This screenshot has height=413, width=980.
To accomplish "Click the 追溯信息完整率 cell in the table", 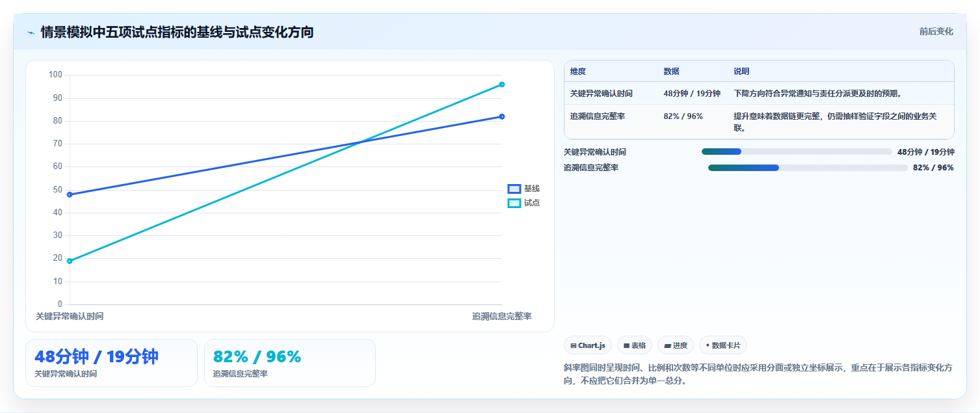I will coord(598,116).
